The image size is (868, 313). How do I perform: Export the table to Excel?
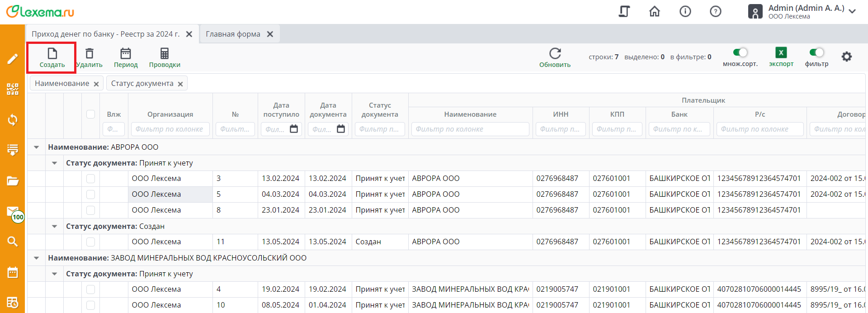point(781,53)
